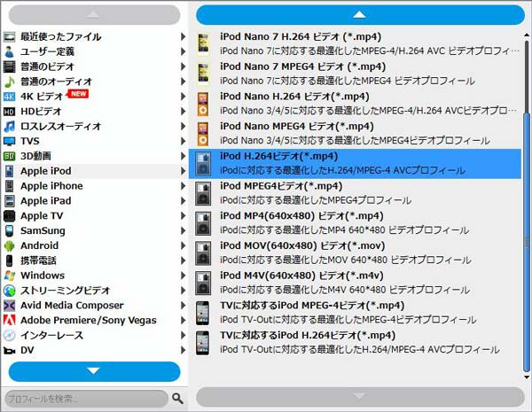Screen dimensions: 532x412
Task: Click the 普通のオーディオ music note icon
Action: pos(9,82)
